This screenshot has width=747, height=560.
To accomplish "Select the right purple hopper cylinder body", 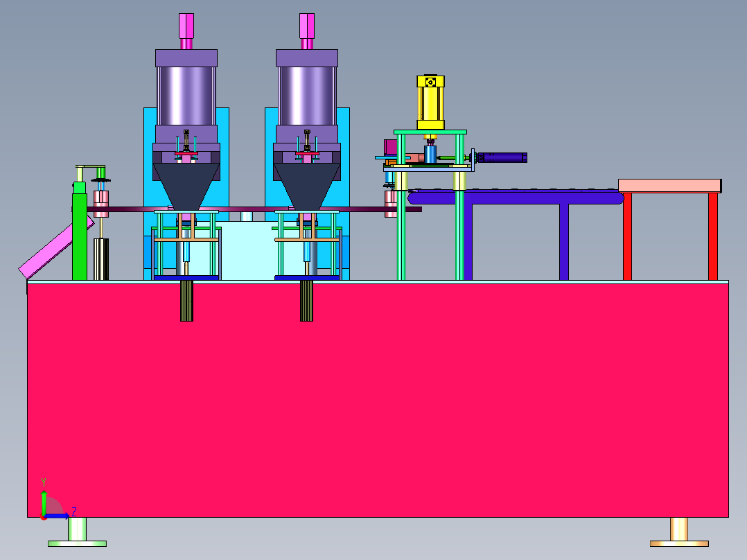I will click(x=307, y=96).
